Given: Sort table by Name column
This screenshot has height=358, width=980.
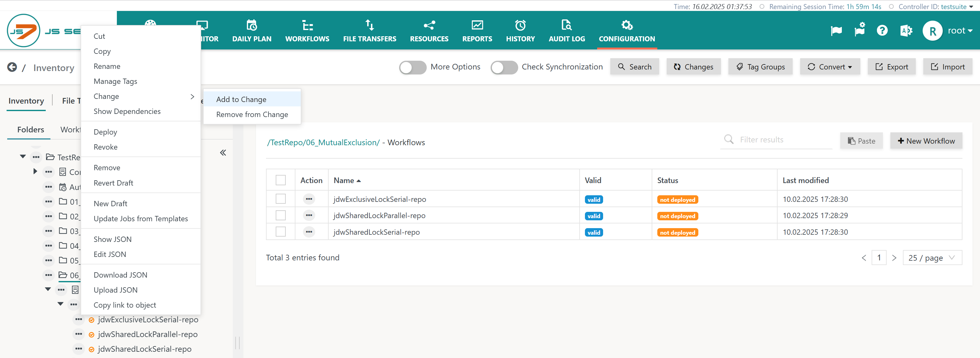Looking at the screenshot, I should 347,181.
